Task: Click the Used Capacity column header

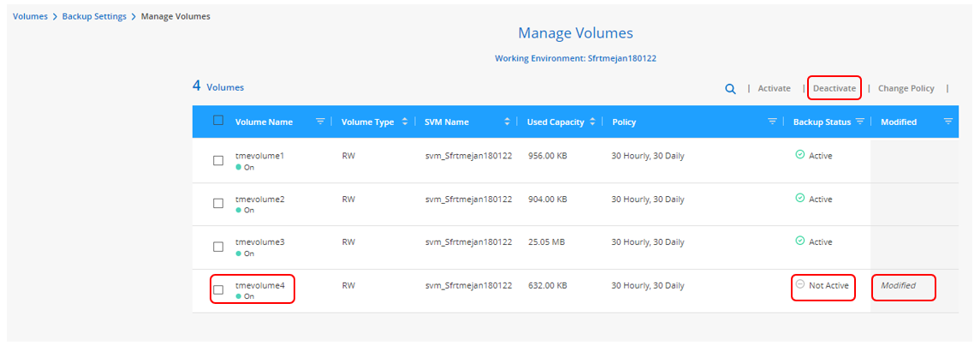Action: (x=555, y=122)
